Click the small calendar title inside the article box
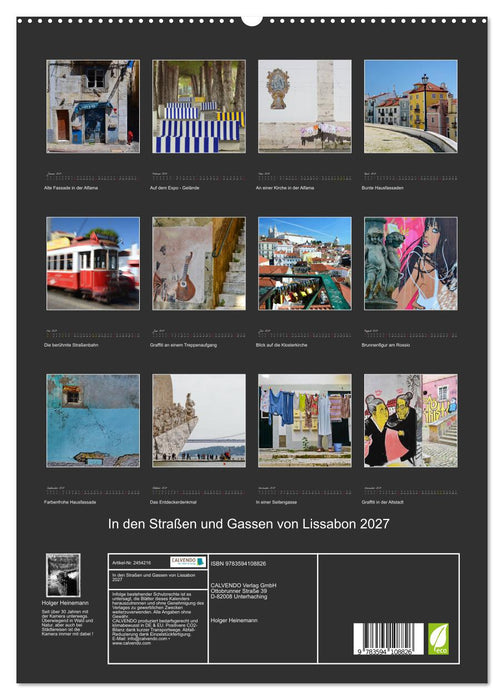This screenshot has width=504, height=700. 154,577
